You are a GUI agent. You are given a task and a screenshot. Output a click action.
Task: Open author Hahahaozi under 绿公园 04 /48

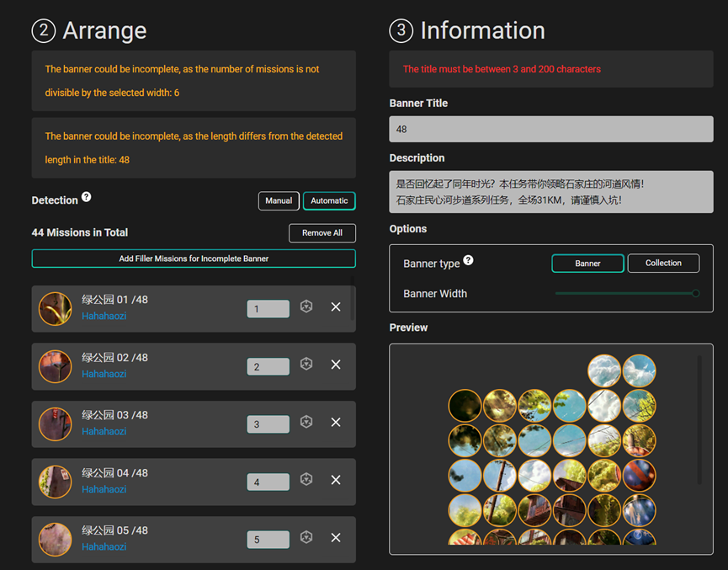(x=104, y=489)
